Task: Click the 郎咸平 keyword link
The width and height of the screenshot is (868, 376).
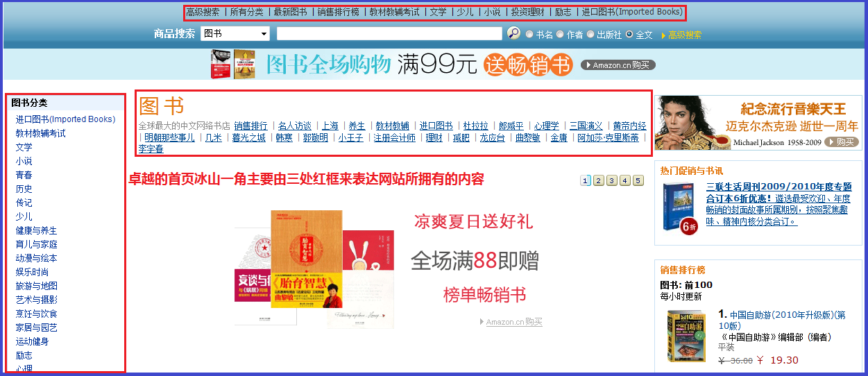Action: pos(511,126)
